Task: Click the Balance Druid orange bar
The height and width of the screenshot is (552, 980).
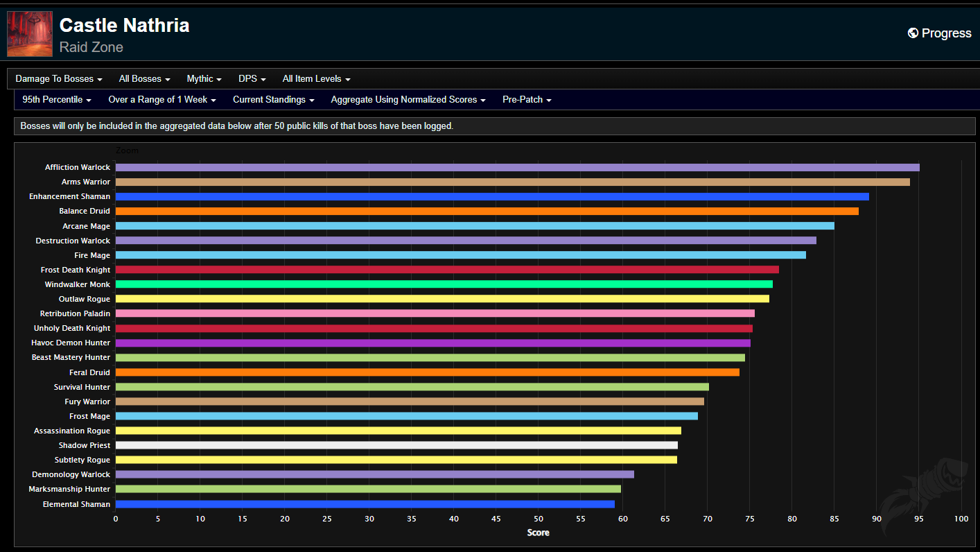Action: tap(487, 211)
